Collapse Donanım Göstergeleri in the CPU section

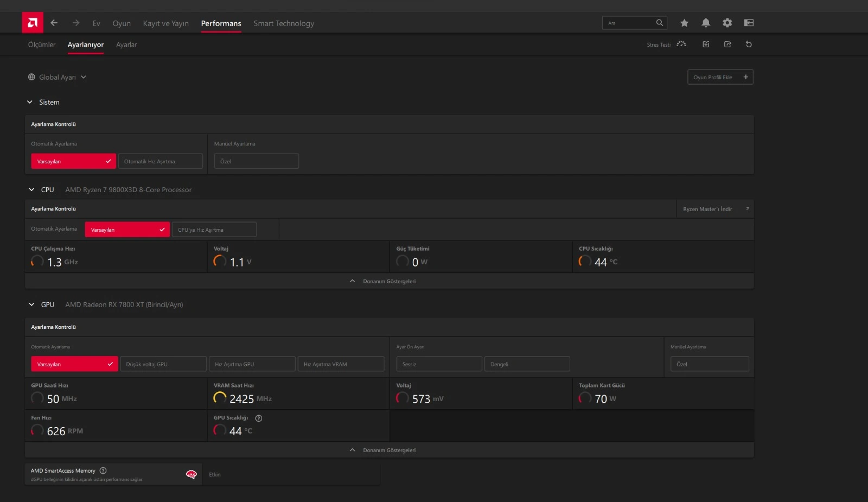click(x=390, y=281)
